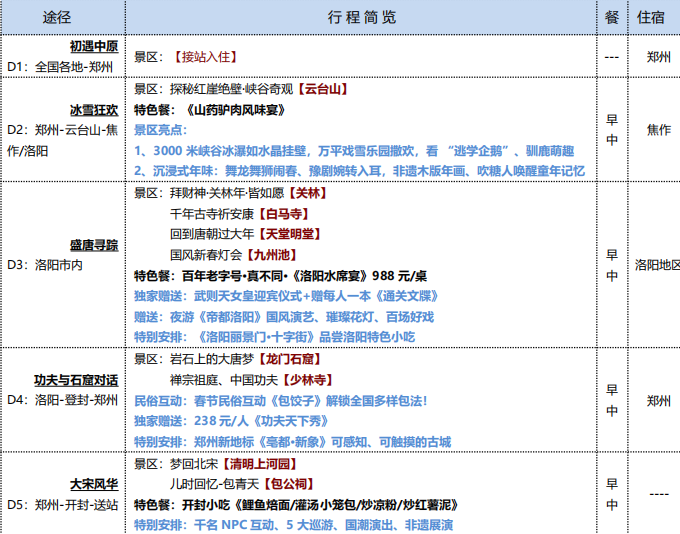Click the 餐 column header

[x=611, y=17]
